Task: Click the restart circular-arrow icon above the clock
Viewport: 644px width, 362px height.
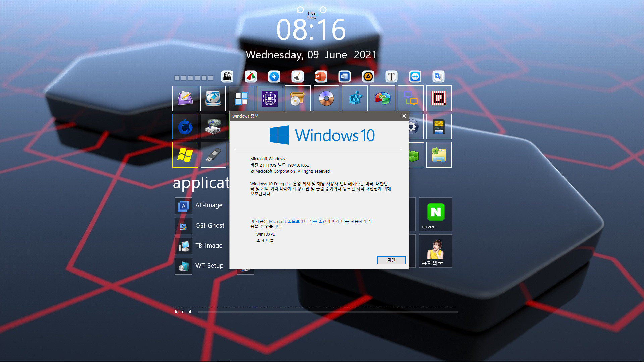Action: point(300,10)
